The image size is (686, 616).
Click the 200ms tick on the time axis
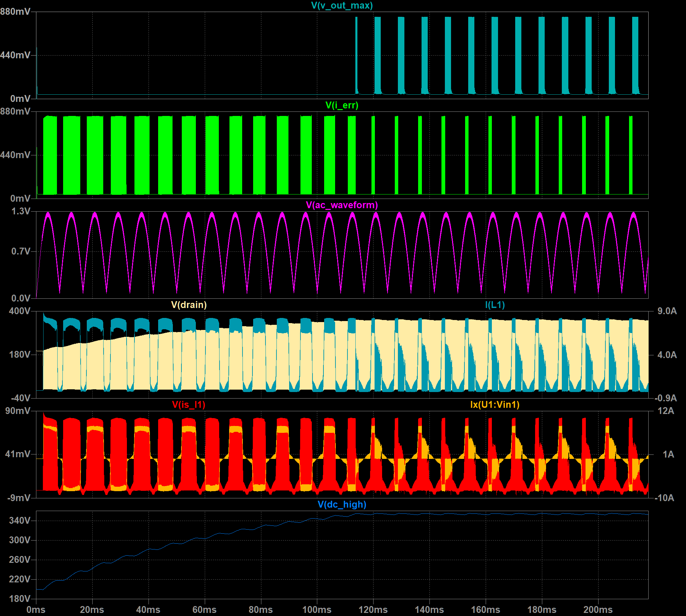[x=598, y=610]
